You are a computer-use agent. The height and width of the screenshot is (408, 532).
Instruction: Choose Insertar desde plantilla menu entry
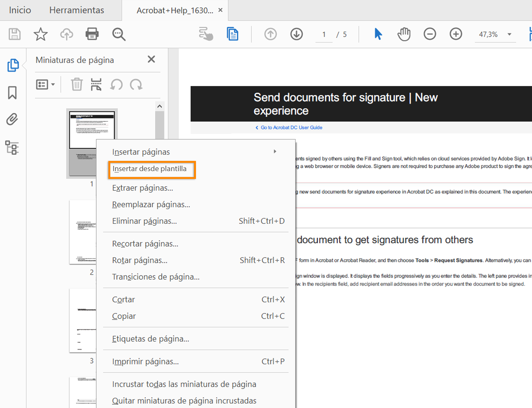point(150,169)
